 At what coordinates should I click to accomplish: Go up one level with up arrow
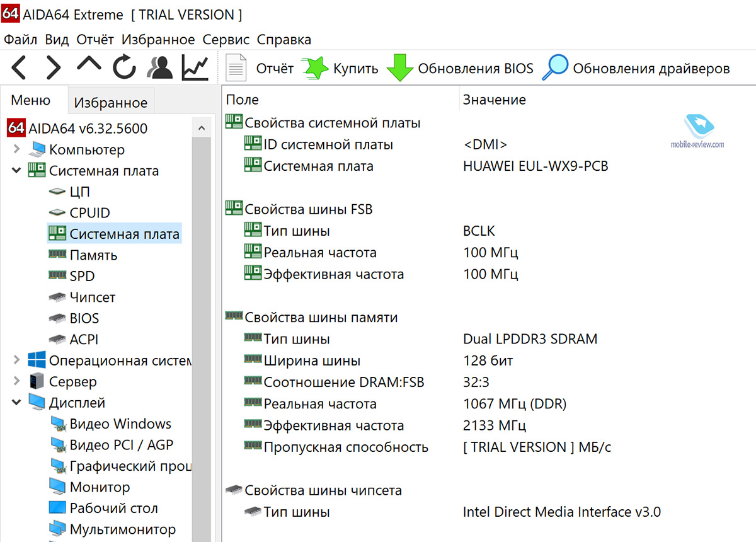point(89,65)
